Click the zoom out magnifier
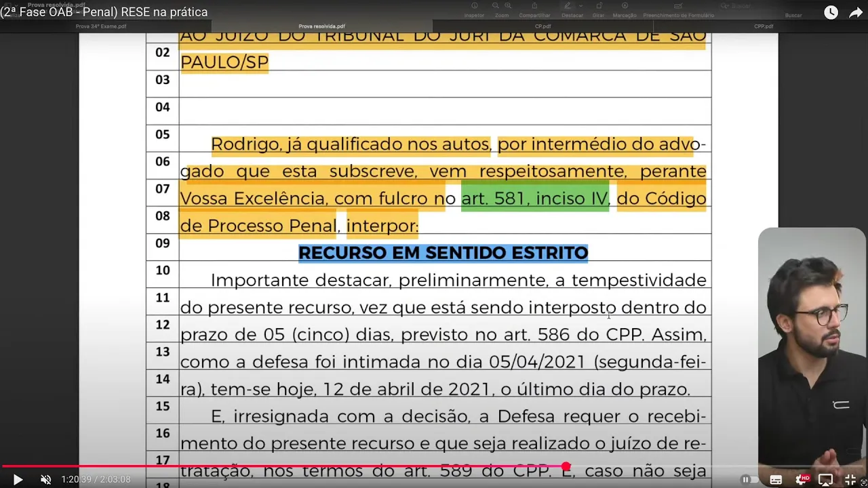Image resolution: width=868 pixels, height=488 pixels. point(495,6)
